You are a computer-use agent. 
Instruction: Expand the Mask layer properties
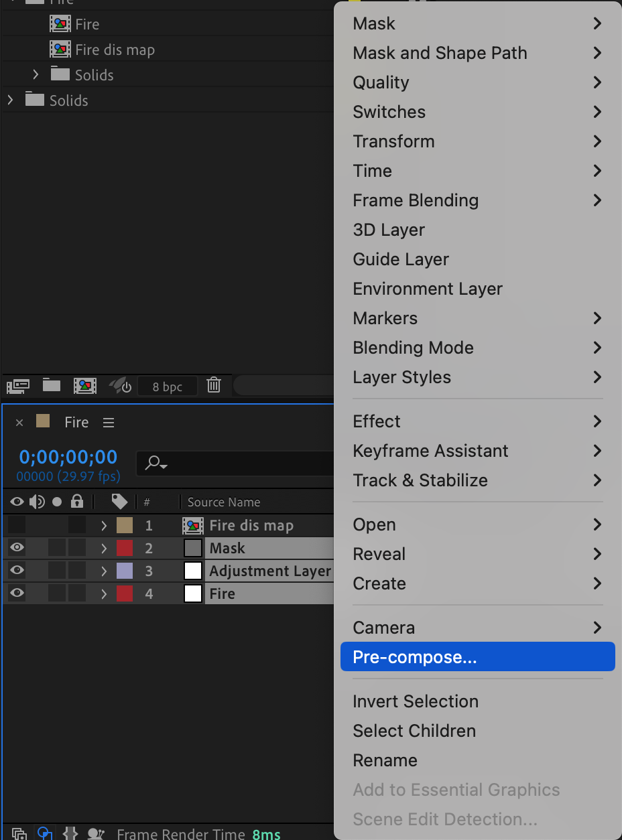104,548
